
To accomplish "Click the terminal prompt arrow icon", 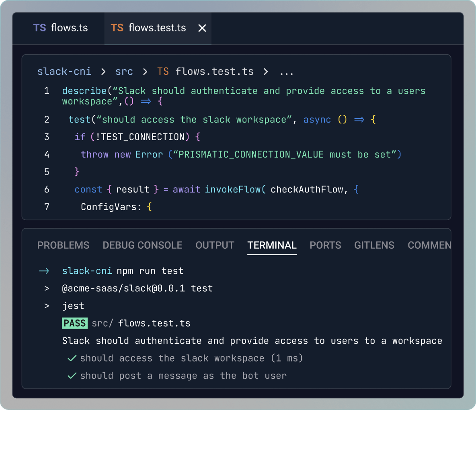I will (x=44, y=271).
